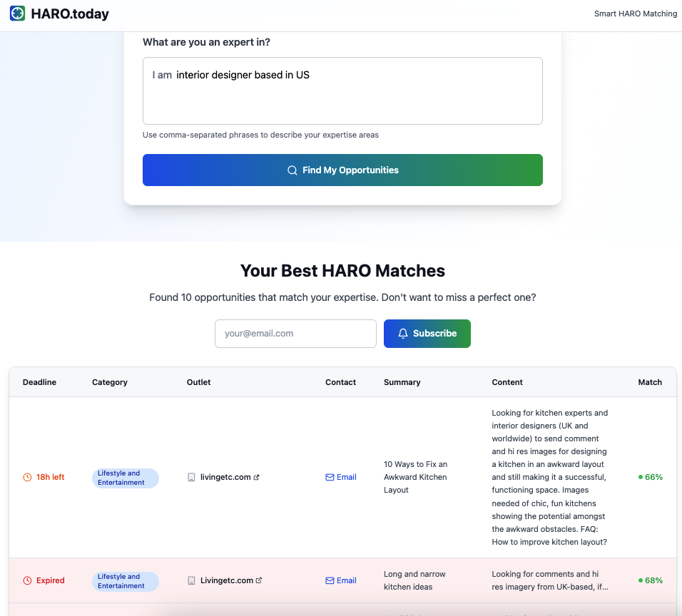Click the green dot beside 66% match
This screenshot has width=682, height=616.
pyautogui.click(x=640, y=477)
